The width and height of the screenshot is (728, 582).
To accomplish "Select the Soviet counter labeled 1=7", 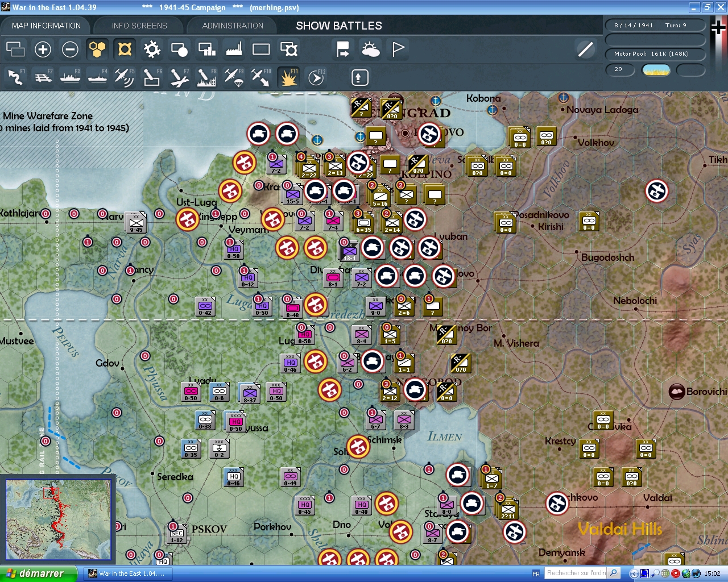I will [x=492, y=479].
